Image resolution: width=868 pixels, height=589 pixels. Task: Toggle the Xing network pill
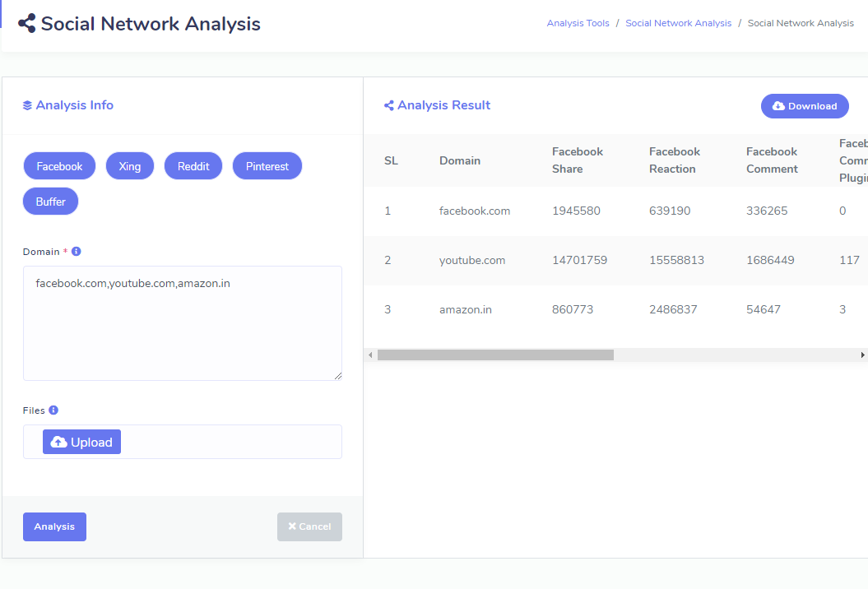(130, 166)
